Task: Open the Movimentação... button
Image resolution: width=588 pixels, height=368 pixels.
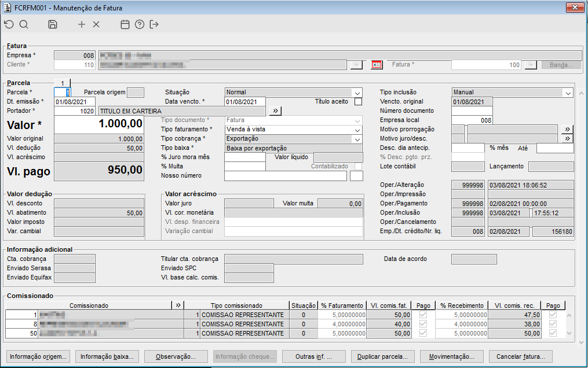Action: coord(451,356)
